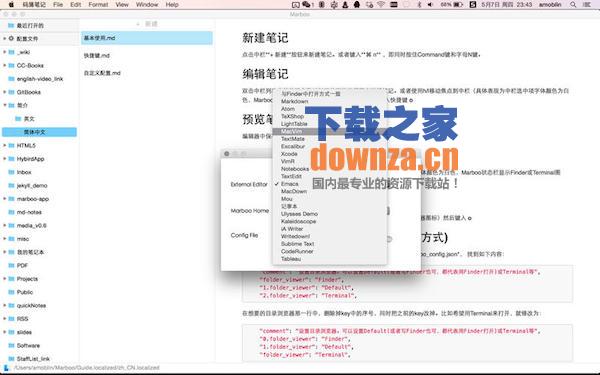Select the 简体中文 subfolder
The height and width of the screenshot is (375, 600).
(x=39, y=132)
